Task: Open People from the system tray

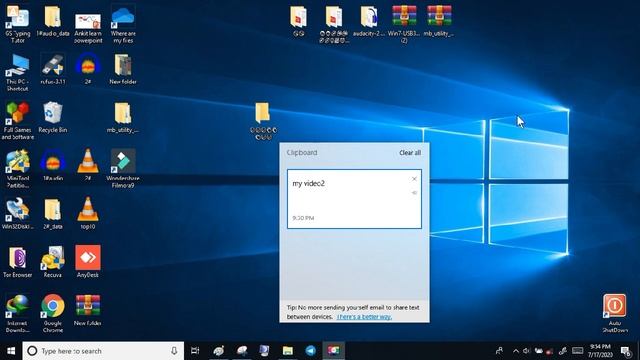Action: pos(499,351)
